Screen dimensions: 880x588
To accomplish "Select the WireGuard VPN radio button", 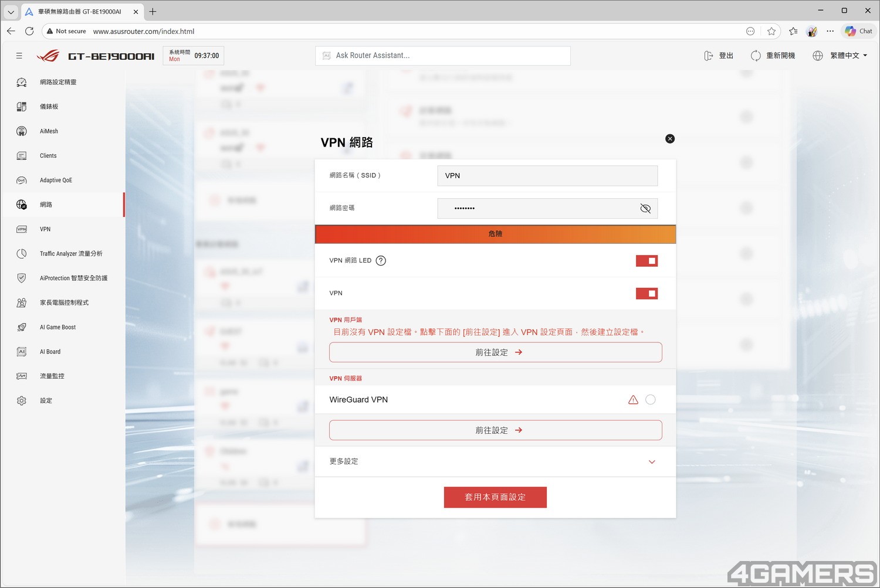I will pos(650,400).
